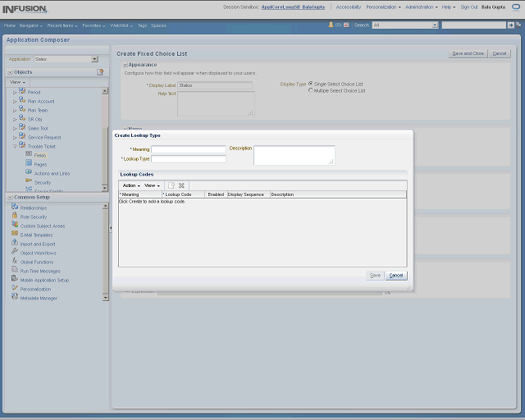Collapse the Trouble Ticket tree node
The image size is (525, 420).
(15, 146)
